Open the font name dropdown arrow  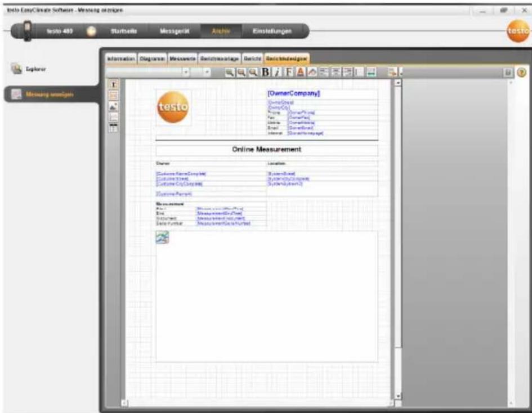pyautogui.click(x=186, y=72)
